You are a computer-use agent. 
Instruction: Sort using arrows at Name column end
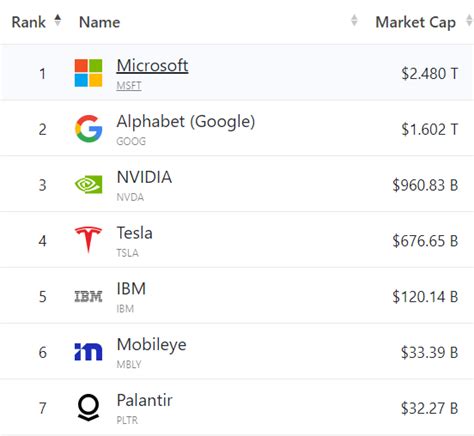pyautogui.click(x=354, y=20)
